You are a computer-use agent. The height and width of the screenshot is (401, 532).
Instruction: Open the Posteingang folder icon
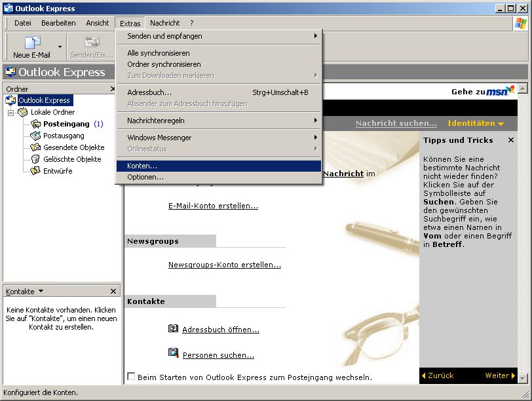[x=35, y=124]
